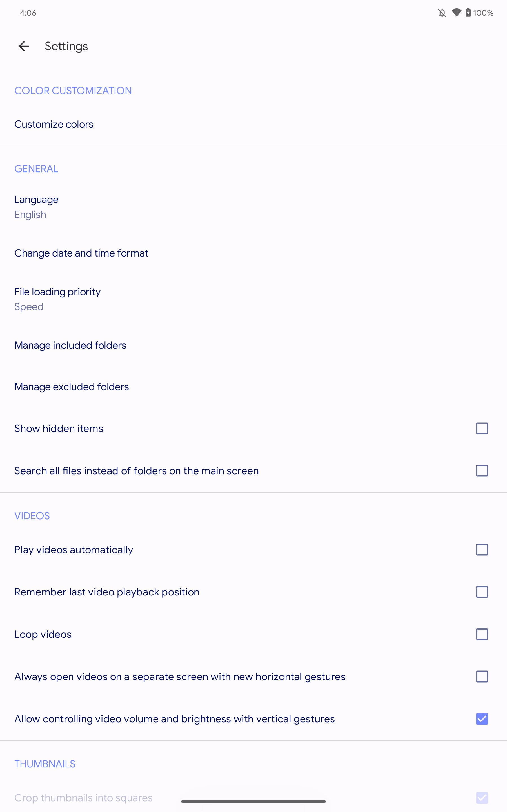
Task: Tap the bottom navigation gesture handle
Action: point(253,802)
